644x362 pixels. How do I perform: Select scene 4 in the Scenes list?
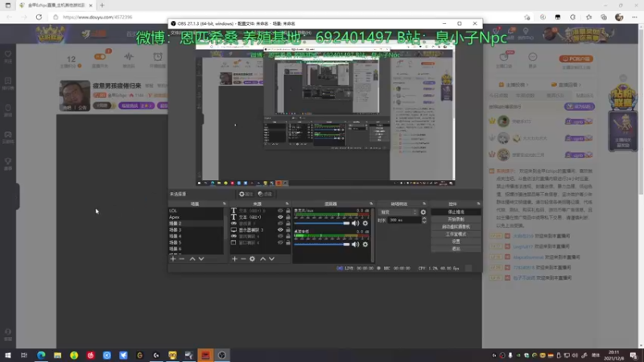[x=196, y=236]
